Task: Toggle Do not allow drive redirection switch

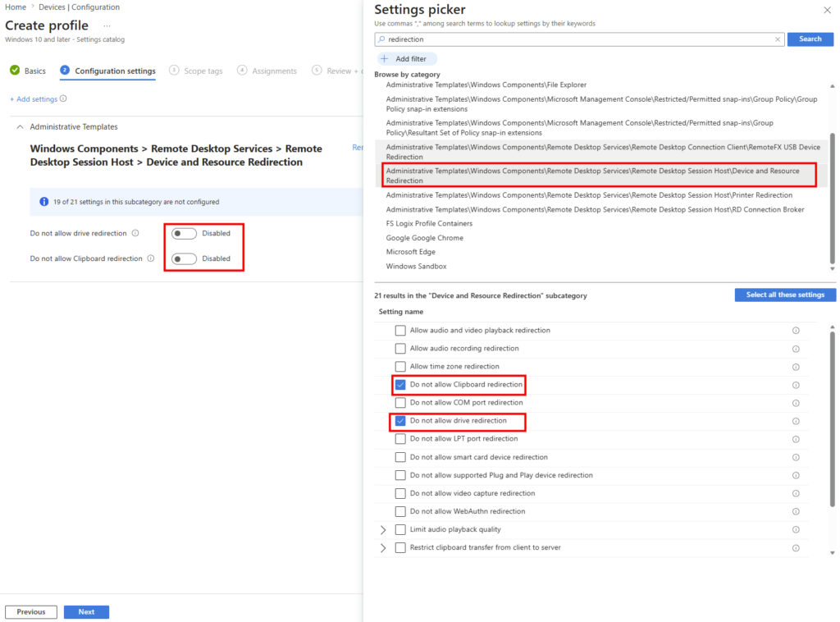Action: point(184,234)
